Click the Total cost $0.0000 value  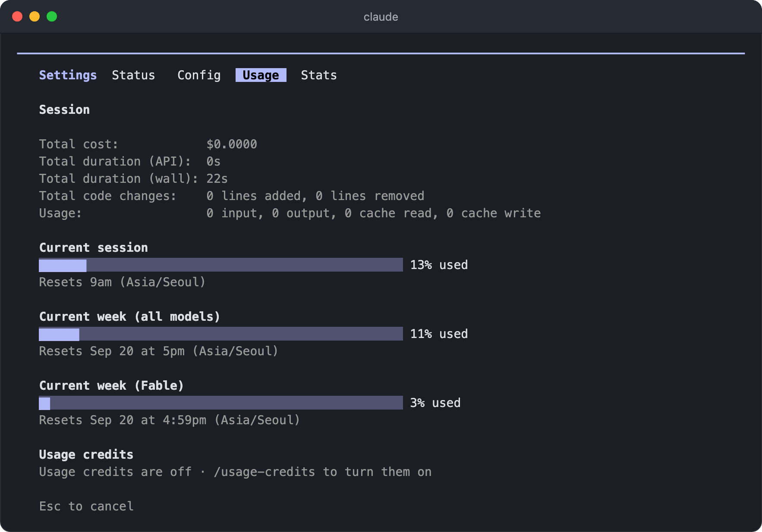pos(232,144)
